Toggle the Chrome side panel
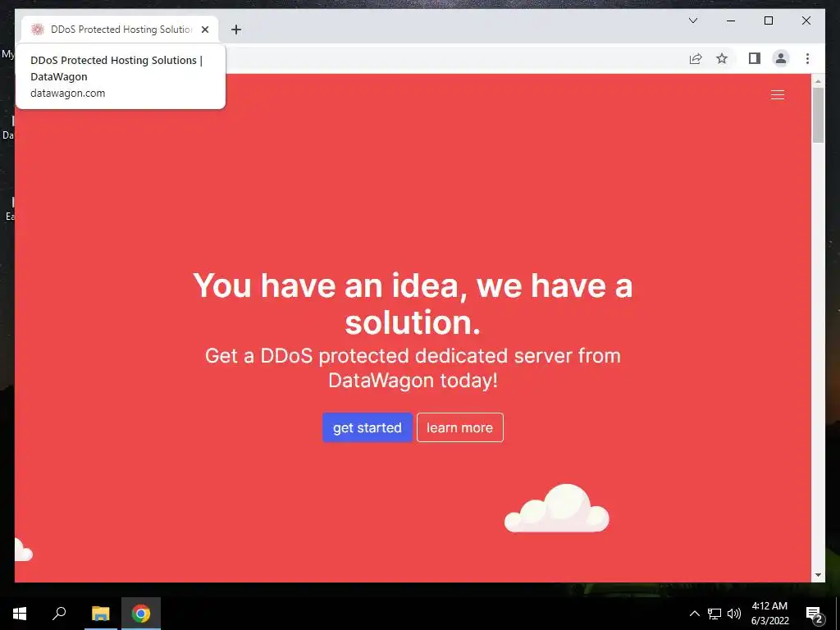 pyautogui.click(x=755, y=58)
